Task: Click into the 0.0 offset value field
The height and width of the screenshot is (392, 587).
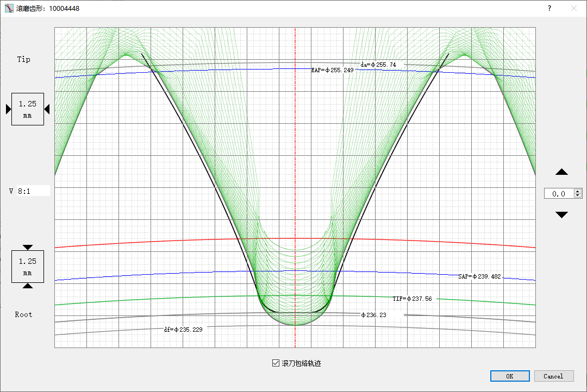Action: [559, 193]
